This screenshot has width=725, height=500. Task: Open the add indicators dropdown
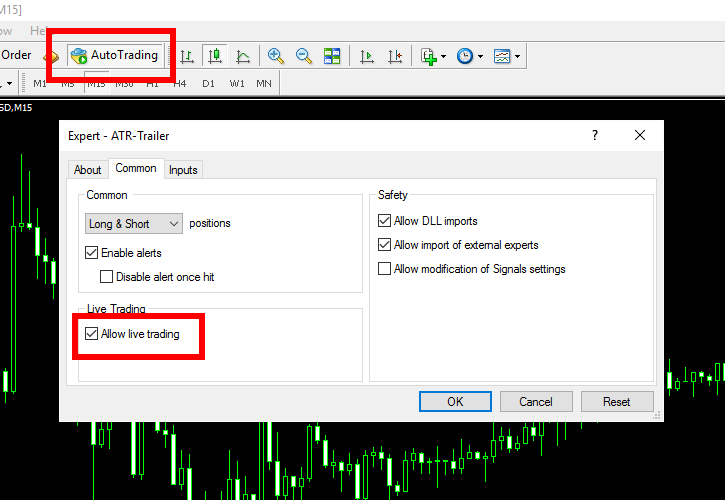tap(433, 56)
